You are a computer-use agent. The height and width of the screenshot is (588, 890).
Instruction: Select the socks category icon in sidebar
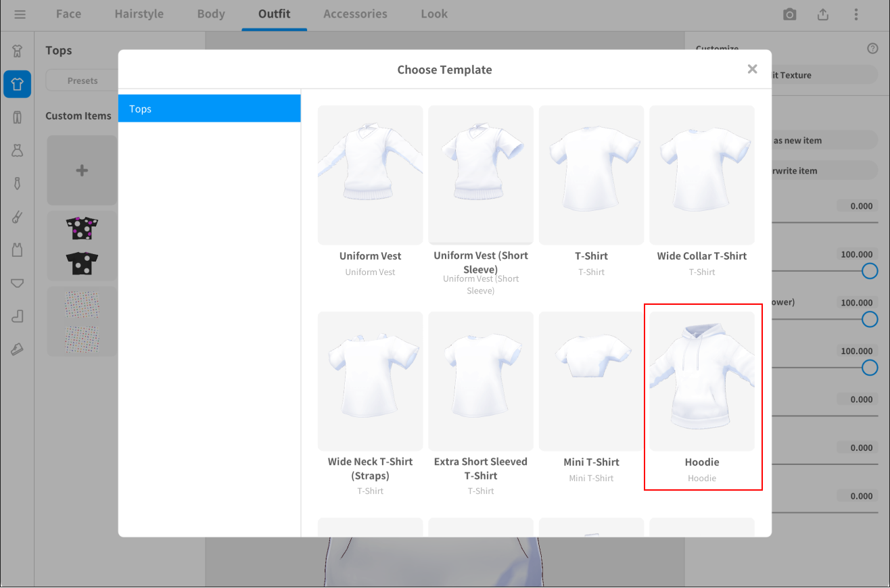click(17, 316)
